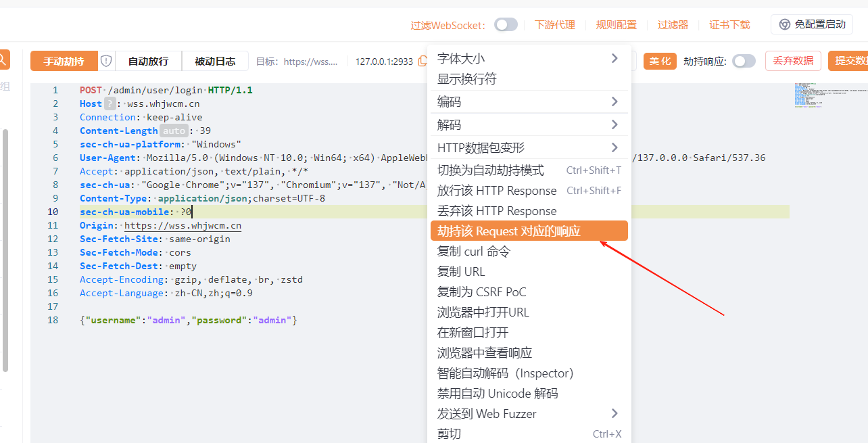The image size is (868, 443).
Task: Choose 复制 curl 命令 from context menu
Action: click(473, 252)
